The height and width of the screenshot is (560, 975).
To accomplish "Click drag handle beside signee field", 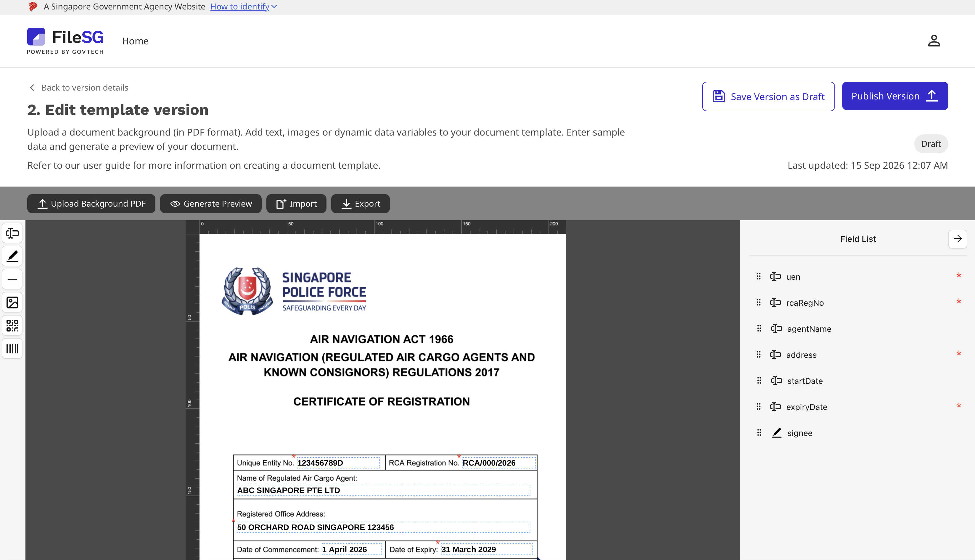I will [x=759, y=433].
